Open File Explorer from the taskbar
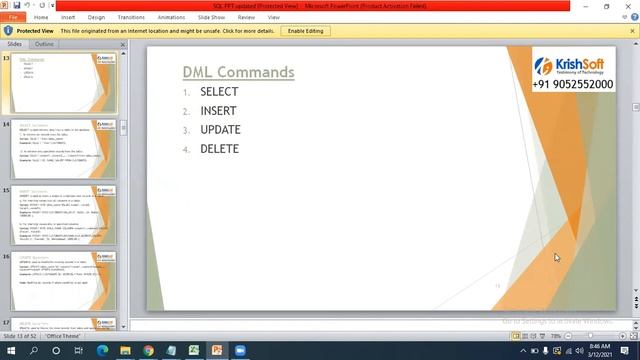 (x=125, y=351)
